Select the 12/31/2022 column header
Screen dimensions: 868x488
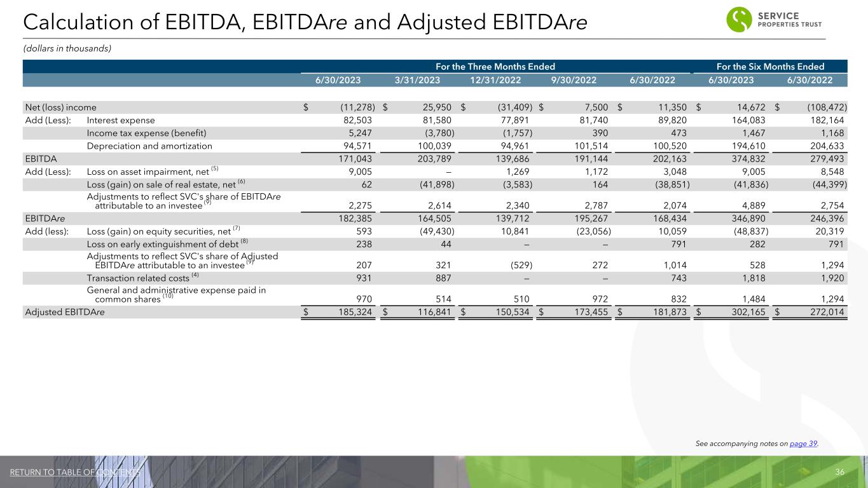[x=493, y=81]
